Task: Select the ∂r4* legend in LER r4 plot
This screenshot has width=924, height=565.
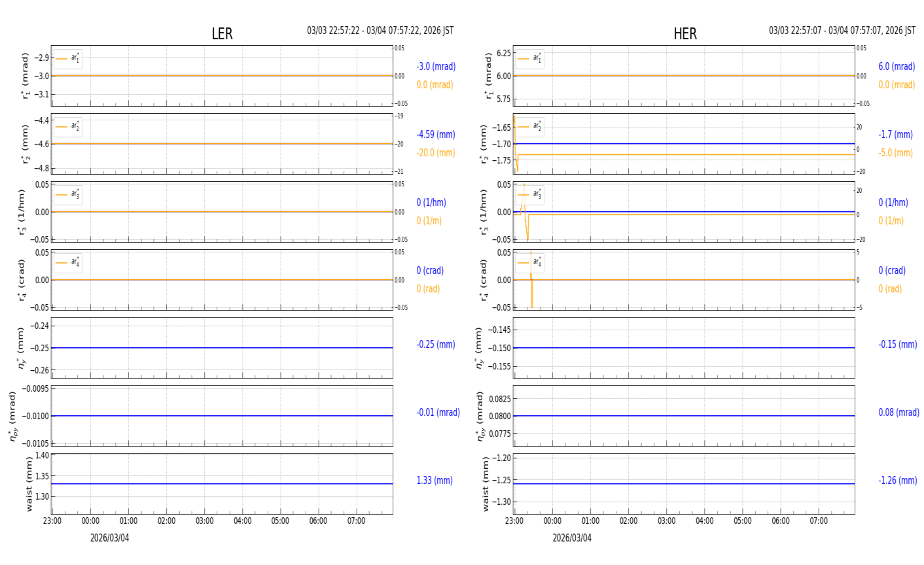Action: pyautogui.click(x=68, y=263)
